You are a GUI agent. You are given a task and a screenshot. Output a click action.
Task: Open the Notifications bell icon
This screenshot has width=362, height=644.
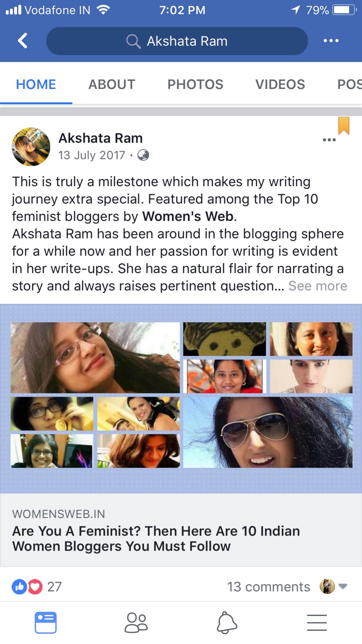click(x=227, y=623)
